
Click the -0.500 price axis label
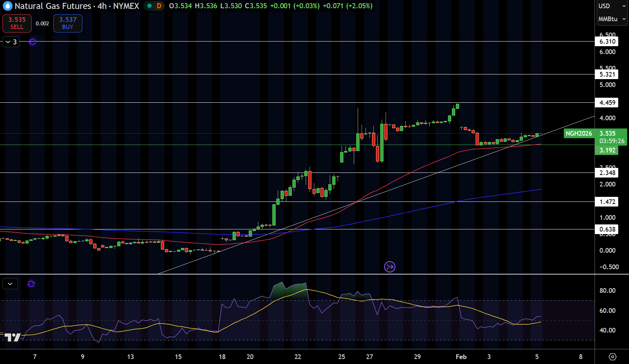[609, 267]
